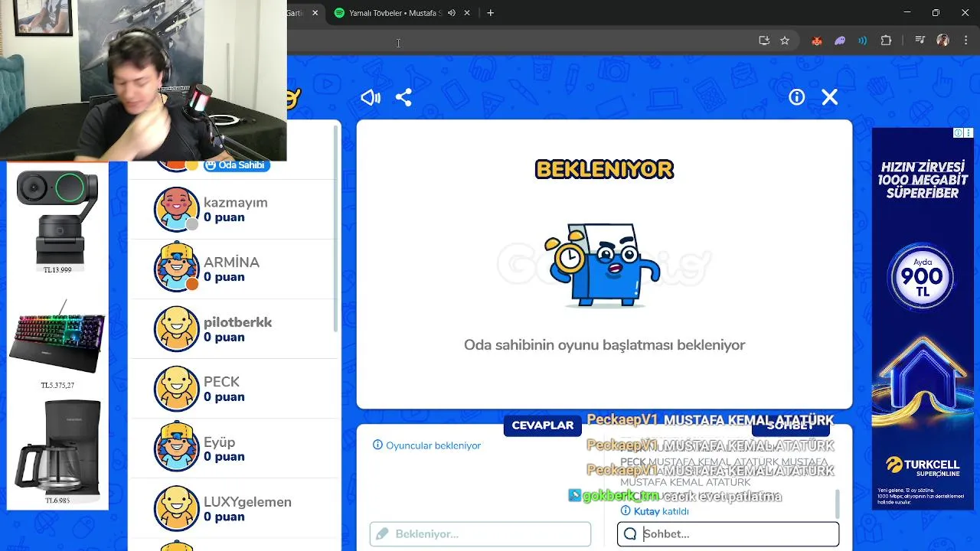Click the text Oda sahibinin oyunu başlatması bekleniyor
The height and width of the screenshot is (551, 980).
[604, 345]
